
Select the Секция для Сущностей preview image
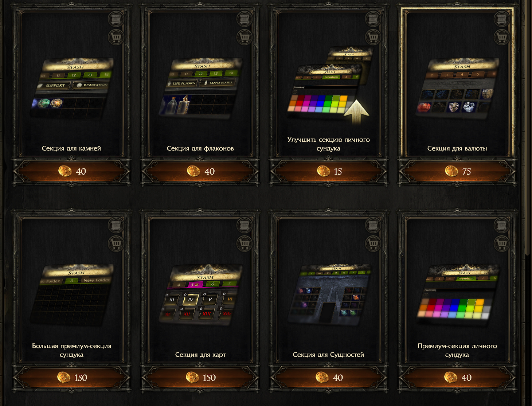click(x=330, y=294)
